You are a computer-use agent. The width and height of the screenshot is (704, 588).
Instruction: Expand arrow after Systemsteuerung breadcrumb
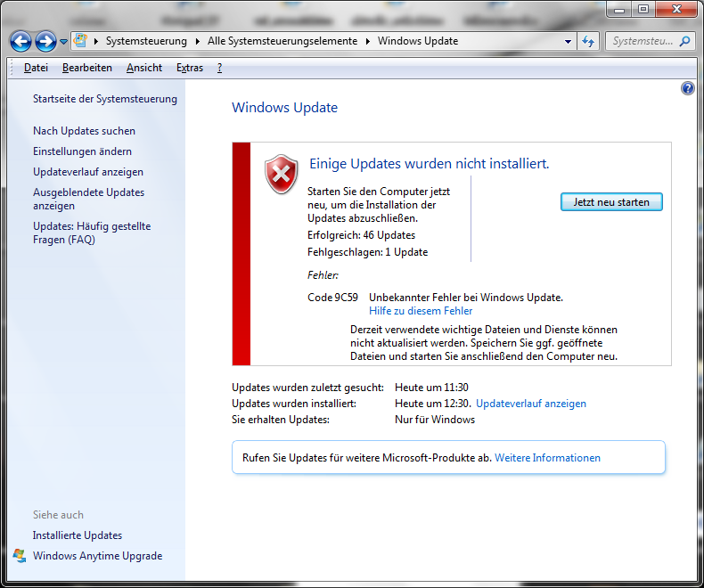[x=198, y=41]
